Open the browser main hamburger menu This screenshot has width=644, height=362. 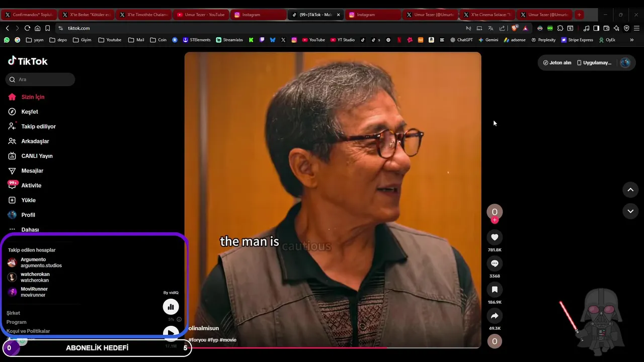coord(636,28)
